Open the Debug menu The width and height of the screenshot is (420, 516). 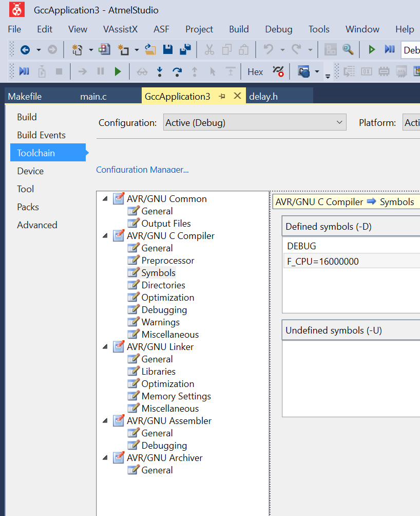[x=279, y=29]
